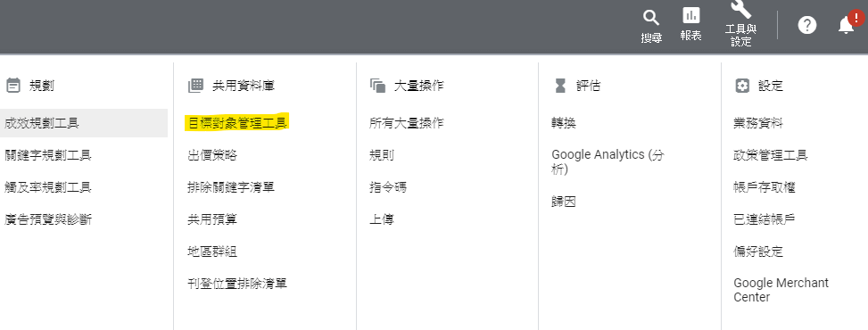Viewport: 868px width, 330px height.
Task: Check the notifications bell icon
Action: 846,25
